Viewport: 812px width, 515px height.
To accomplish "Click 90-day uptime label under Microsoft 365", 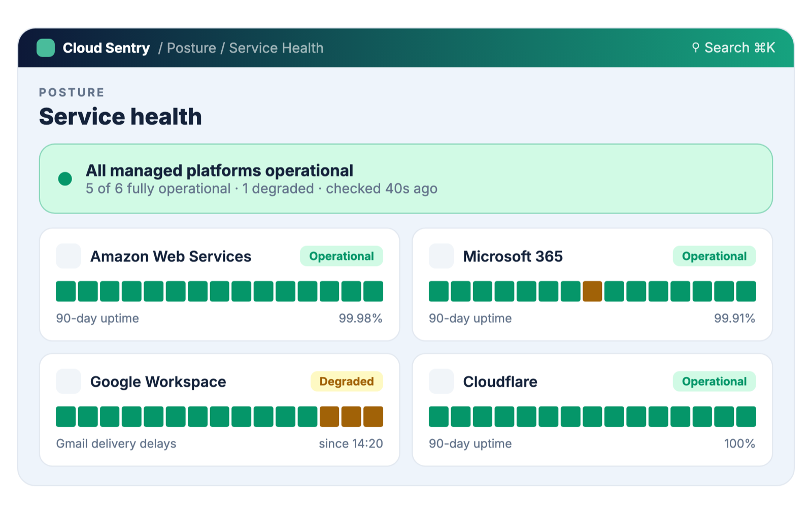I will click(470, 318).
